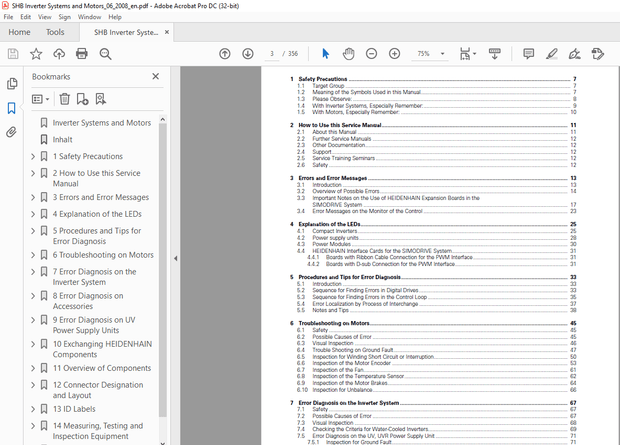
Task: Expand 9 Error Diagnosis on UV bookmark
Action: pyautogui.click(x=33, y=320)
